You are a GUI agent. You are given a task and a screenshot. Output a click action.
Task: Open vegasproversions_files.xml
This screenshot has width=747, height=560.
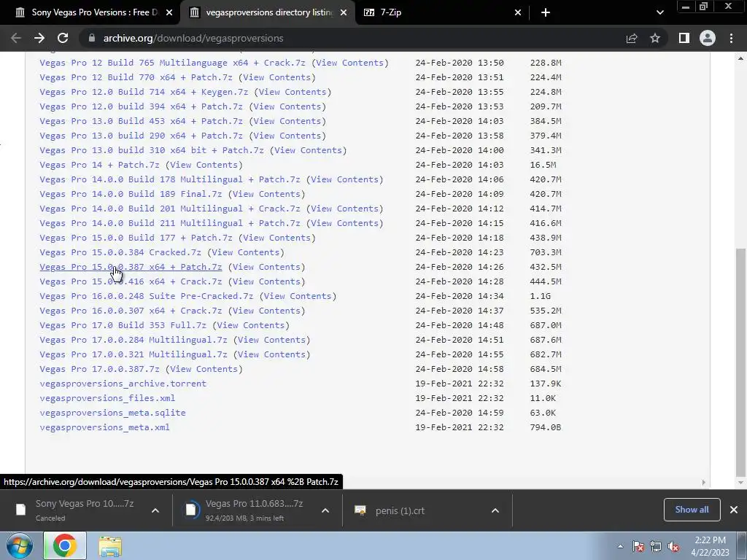107,398
